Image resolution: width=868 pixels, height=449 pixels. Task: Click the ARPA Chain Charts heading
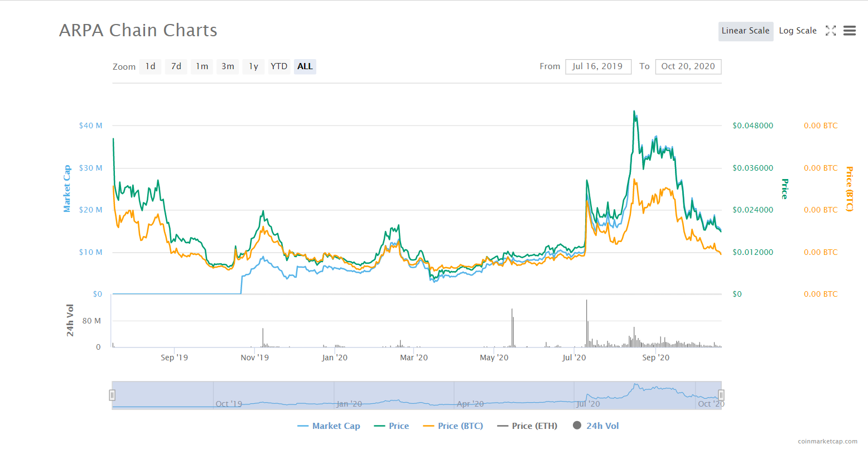click(138, 30)
